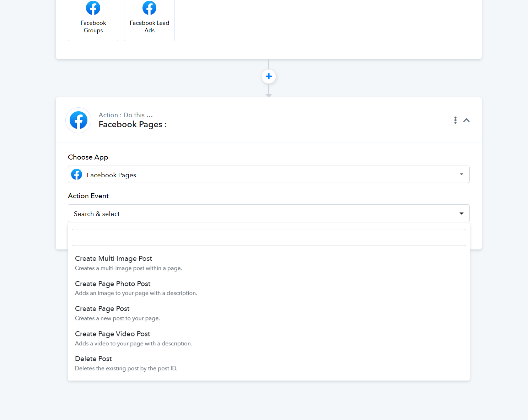Viewport: 528px width, 420px height.
Task: Add a step with the plus button
Action: 269,76
